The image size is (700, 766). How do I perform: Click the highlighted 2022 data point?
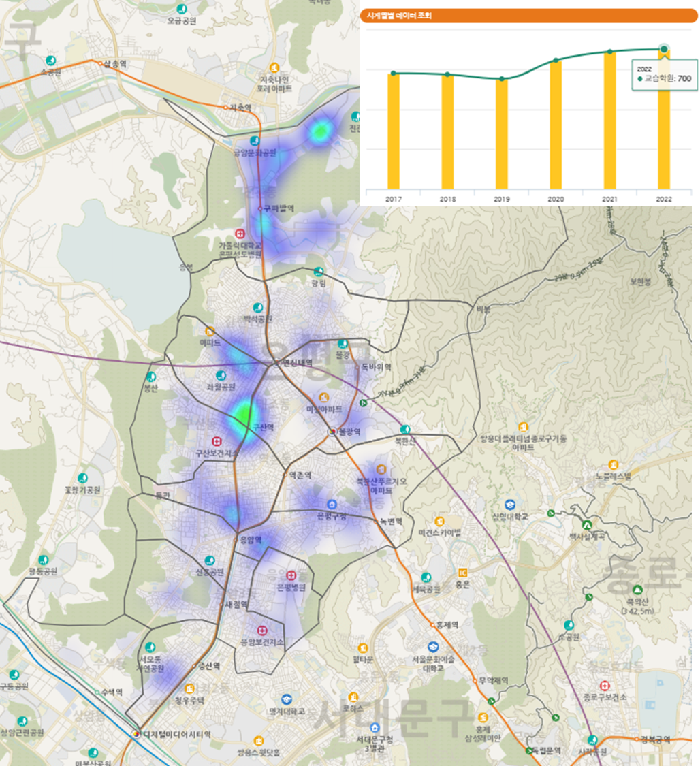point(664,49)
